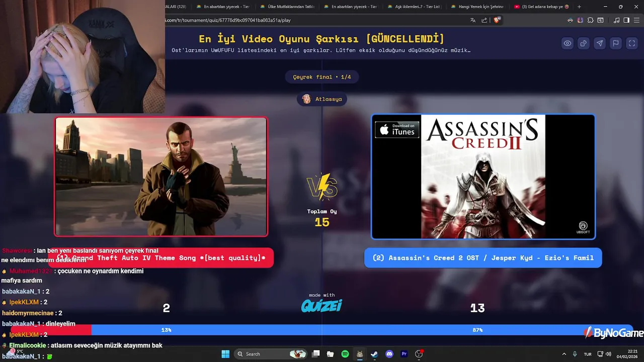Click the taskbar Search box
This screenshot has height=362, width=644.
click(271, 354)
